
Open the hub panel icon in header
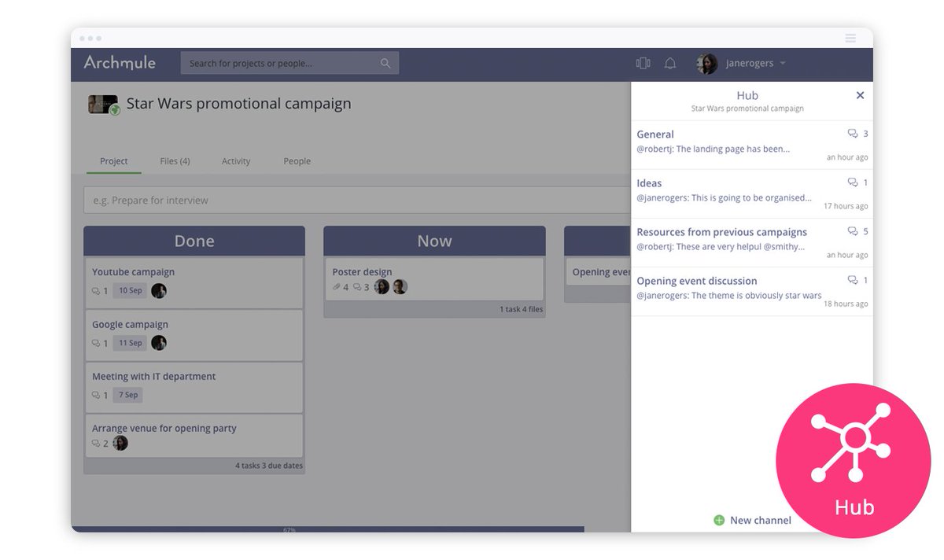point(643,64)
